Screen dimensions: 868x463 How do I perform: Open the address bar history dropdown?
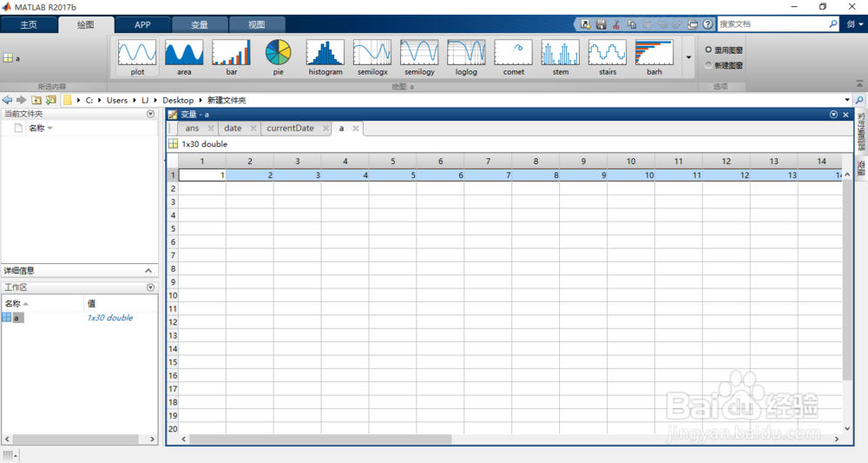click(x=847, y=100)
